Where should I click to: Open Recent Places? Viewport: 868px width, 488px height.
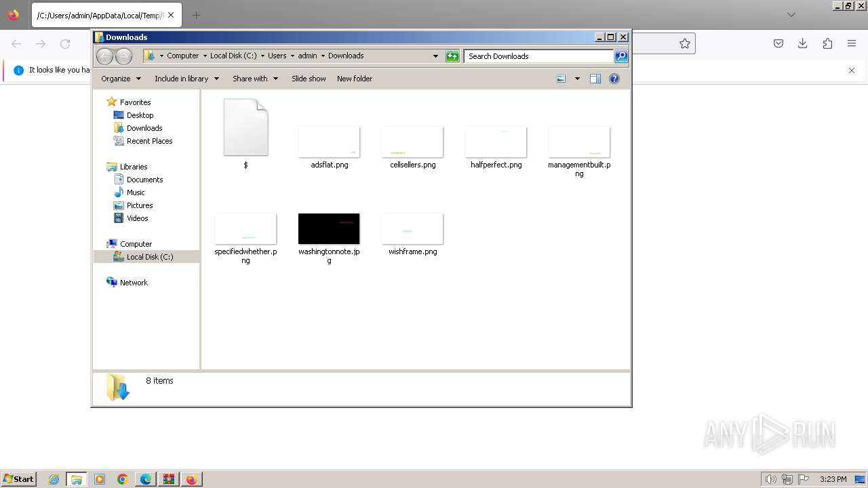click(149, 141)
